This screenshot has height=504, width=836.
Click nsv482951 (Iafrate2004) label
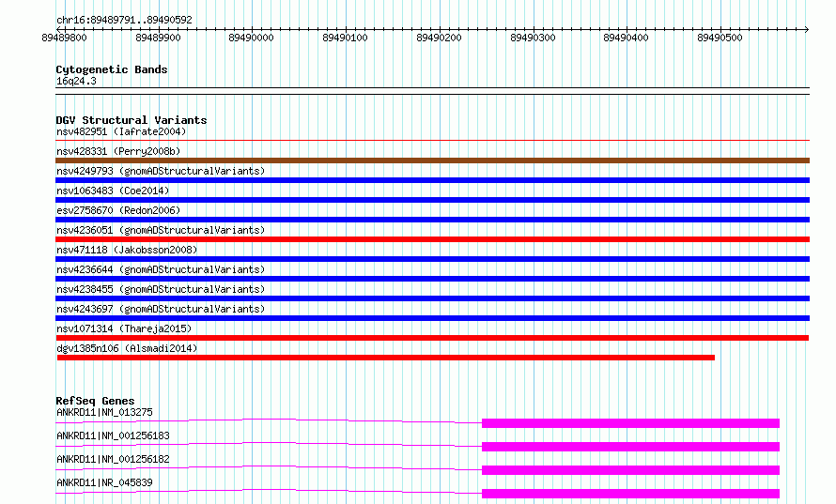(121, 131)
